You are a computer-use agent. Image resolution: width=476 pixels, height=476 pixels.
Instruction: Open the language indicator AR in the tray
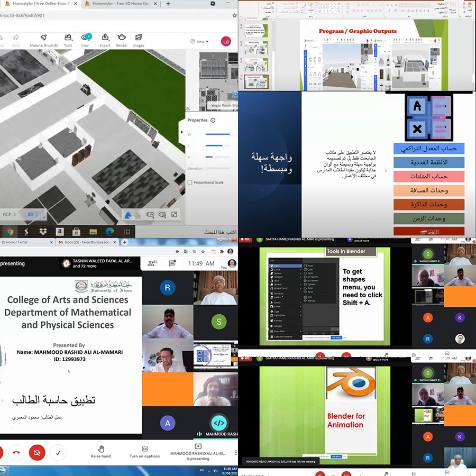(202, 470)
